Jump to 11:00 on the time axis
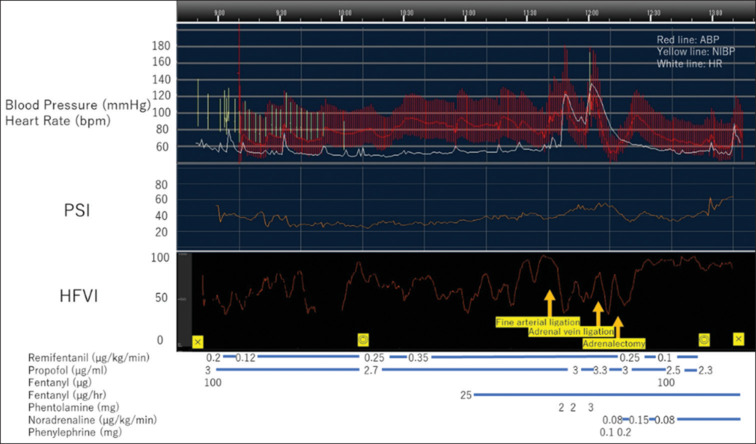756x444 pixels. coord(467,14)
